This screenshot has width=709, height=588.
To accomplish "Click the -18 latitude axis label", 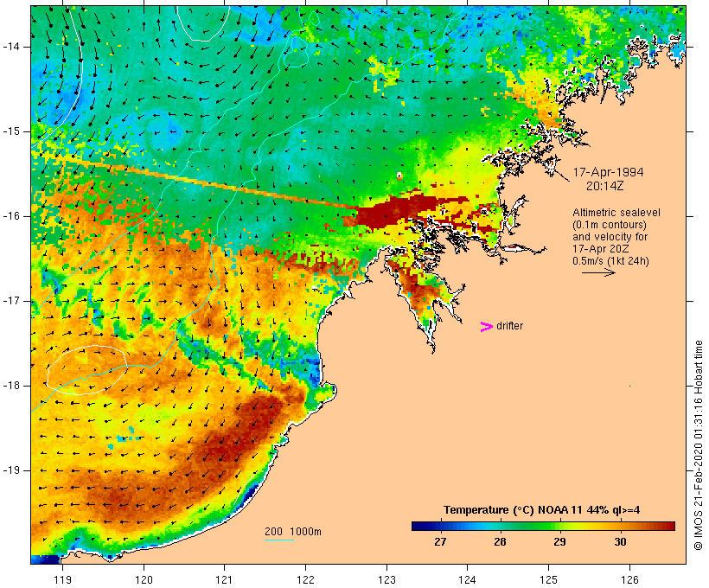I will (11, 386).
